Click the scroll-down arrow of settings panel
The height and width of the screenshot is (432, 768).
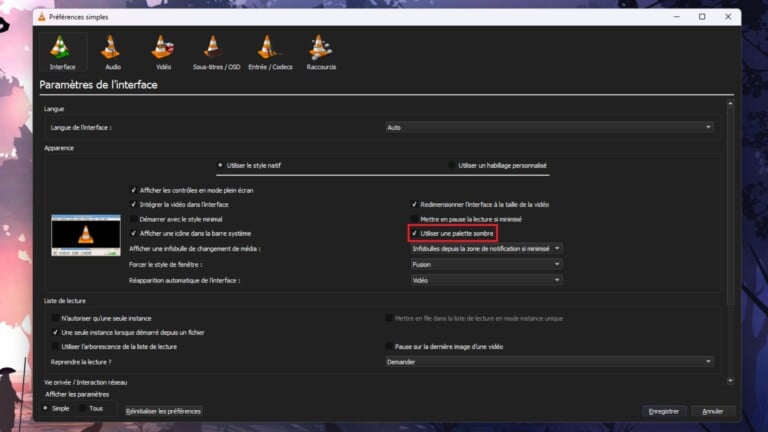click(x=730, y=381)
